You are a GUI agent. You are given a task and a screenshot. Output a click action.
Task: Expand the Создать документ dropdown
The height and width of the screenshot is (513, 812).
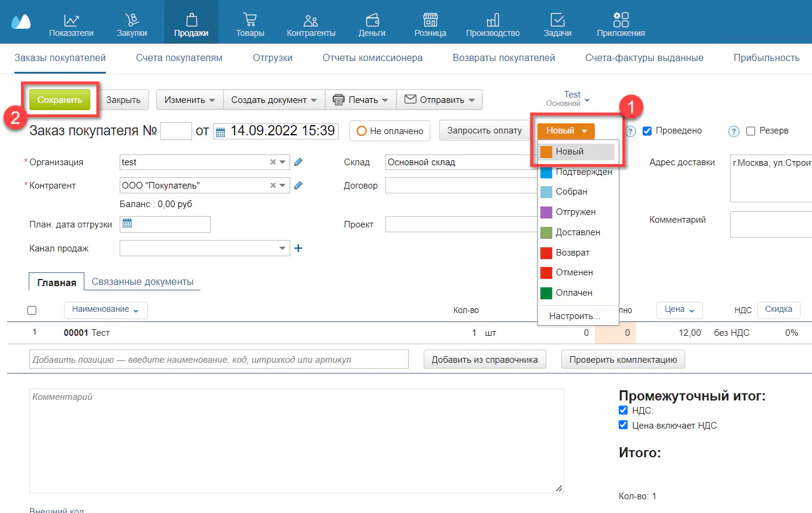click(x=274, y=100)
